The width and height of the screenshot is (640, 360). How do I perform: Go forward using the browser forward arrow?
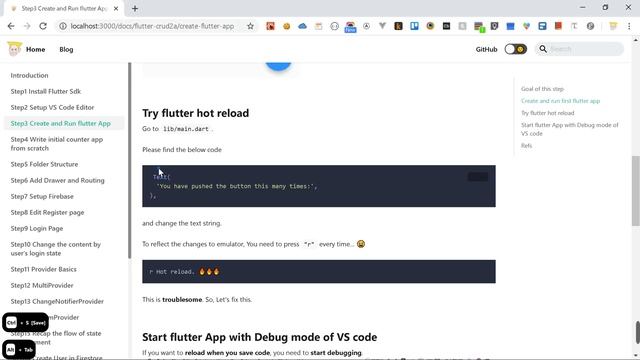pos(27,26)
